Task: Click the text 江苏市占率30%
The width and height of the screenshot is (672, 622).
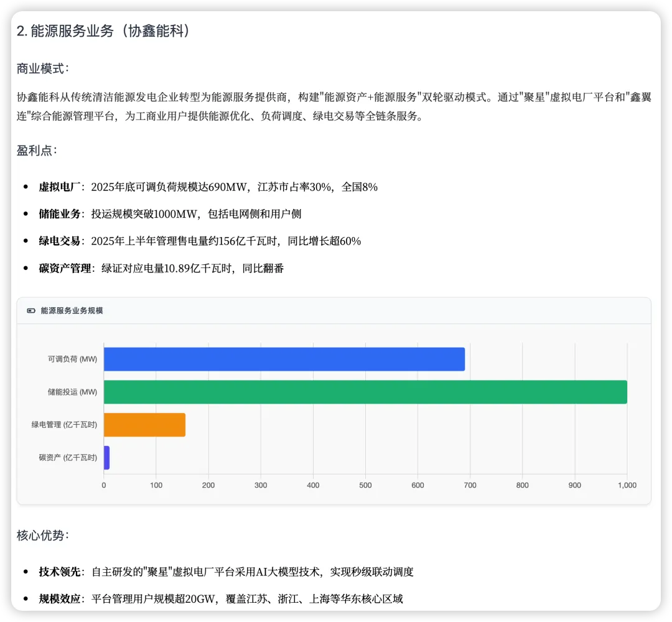Action: pyautogui.click(x=294, y=187)
